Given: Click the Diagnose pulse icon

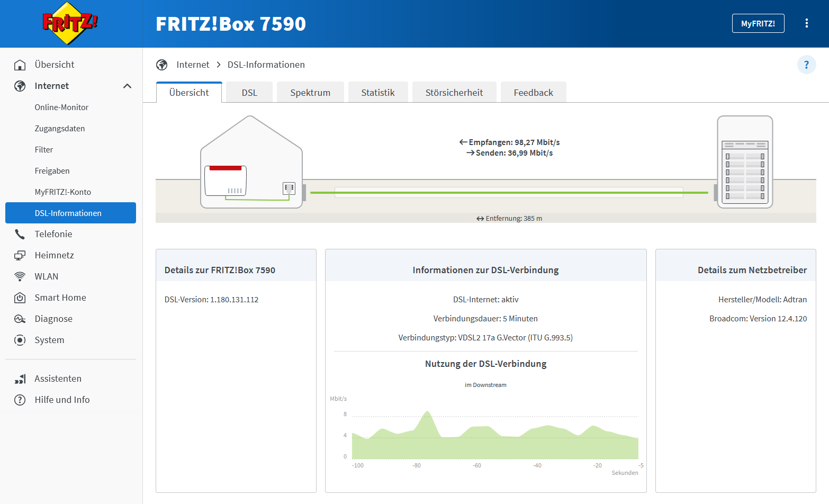Looking at the screenshot, I should [x=20, y=319].
